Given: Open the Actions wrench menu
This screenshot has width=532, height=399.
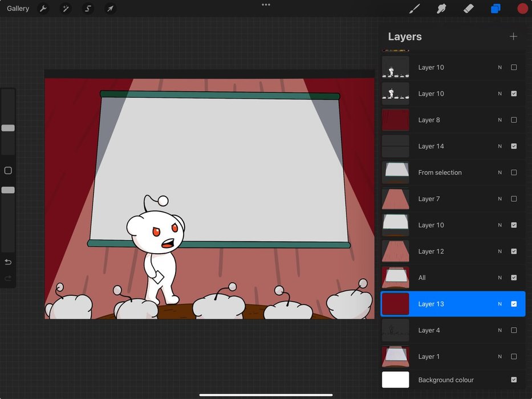Looking at the screenshot, I should (x=43, y=9).
